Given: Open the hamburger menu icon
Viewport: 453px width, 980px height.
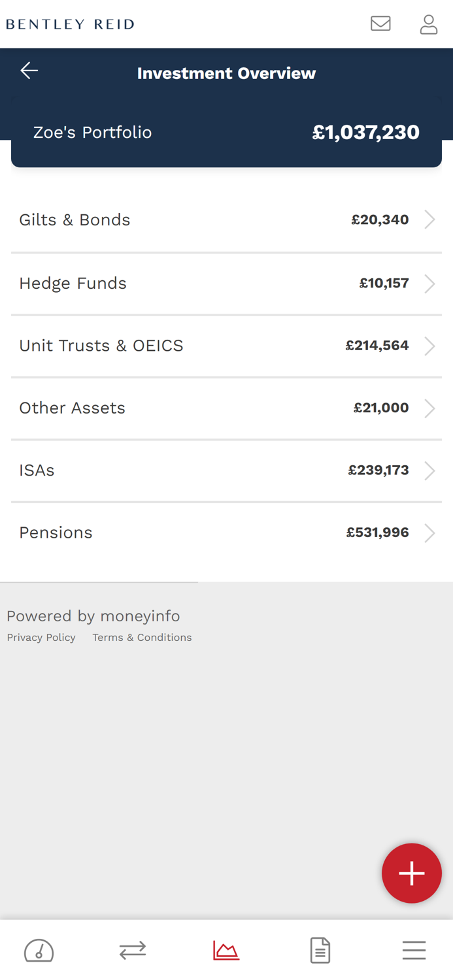Looking at the screenshot, I should click(414, 950).
